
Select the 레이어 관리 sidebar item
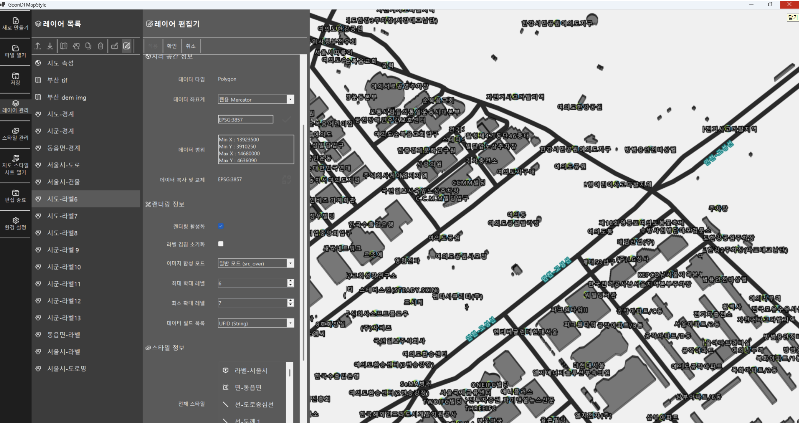coord(15,106)
